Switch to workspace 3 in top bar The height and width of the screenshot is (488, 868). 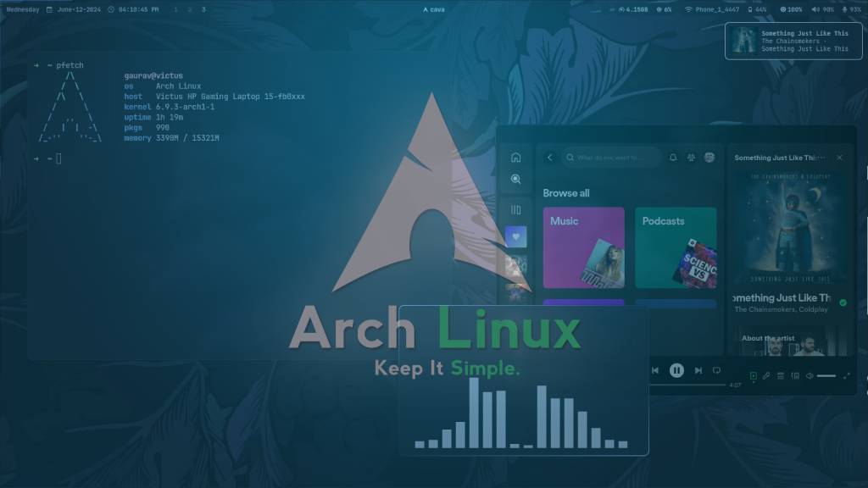pos(203,9)
